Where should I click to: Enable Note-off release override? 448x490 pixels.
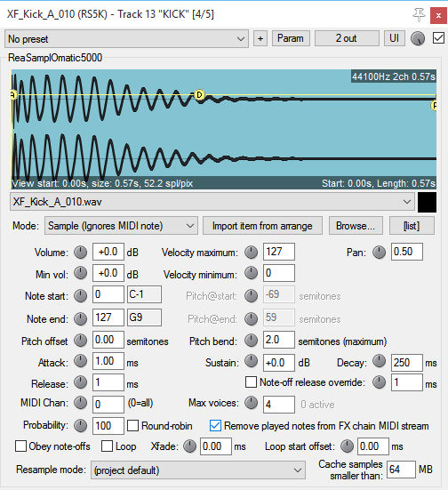251,382
